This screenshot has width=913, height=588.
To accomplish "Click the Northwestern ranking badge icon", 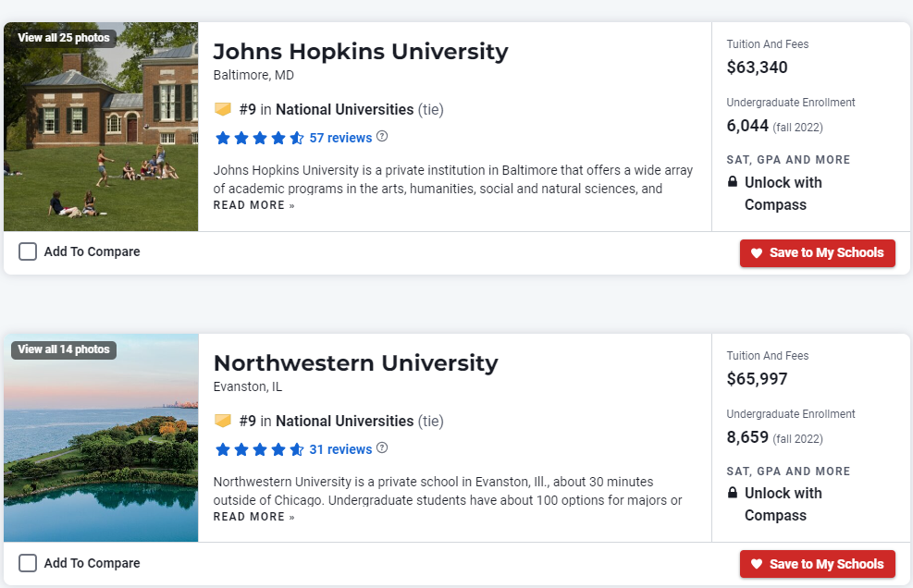I will pos(222,421).
